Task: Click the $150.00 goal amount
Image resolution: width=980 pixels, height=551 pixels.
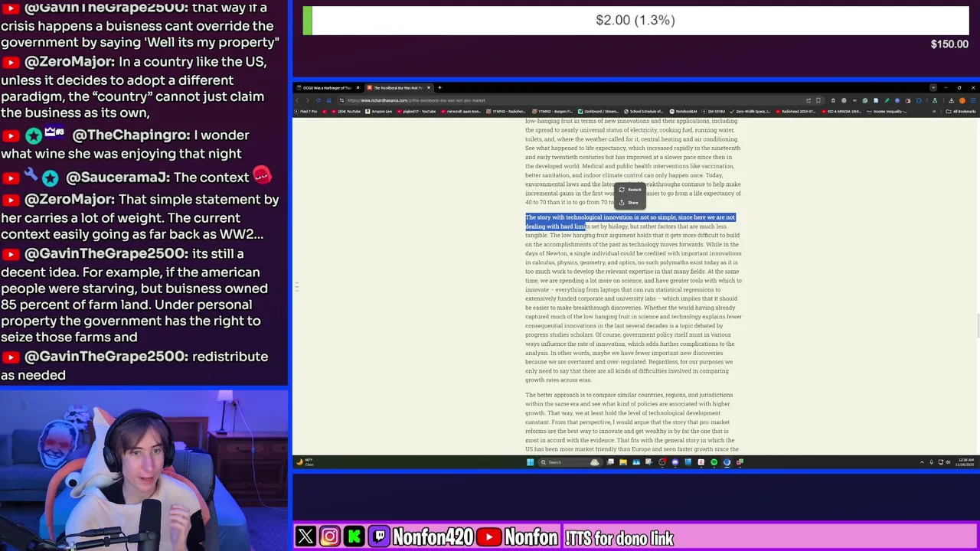Action: [949, 44]
